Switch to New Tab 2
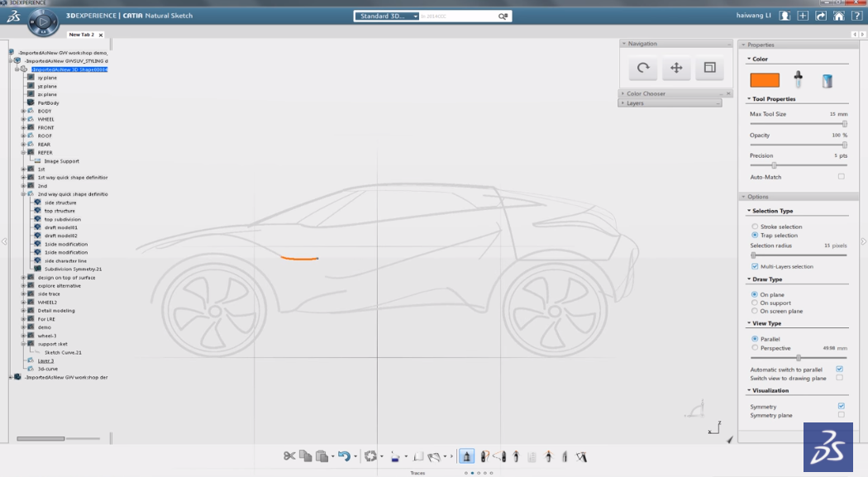868x477 pixels. point(81,35)
